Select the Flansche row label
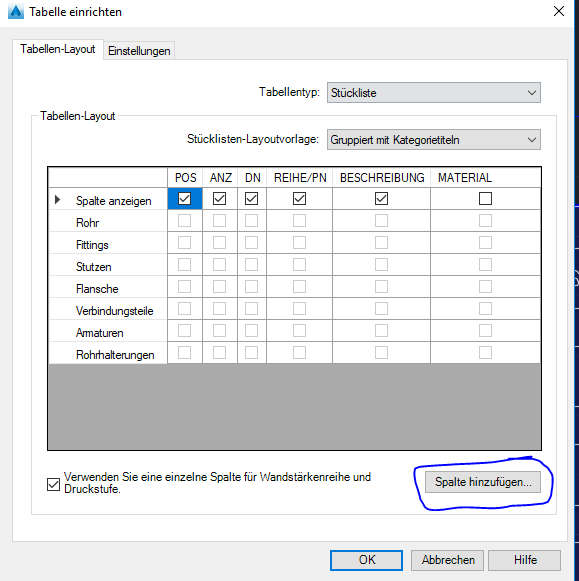This screenshot has height=581, width=579. tap(97, 289)
